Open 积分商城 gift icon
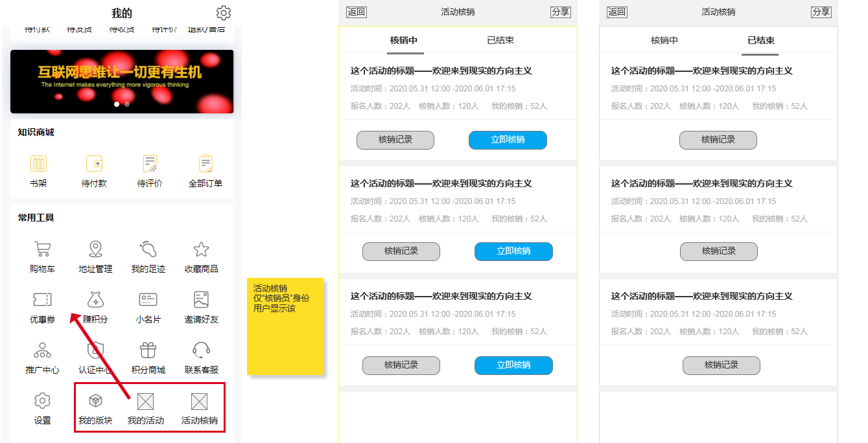The width and height of the screenshot is (868, 443). [148, 350]
